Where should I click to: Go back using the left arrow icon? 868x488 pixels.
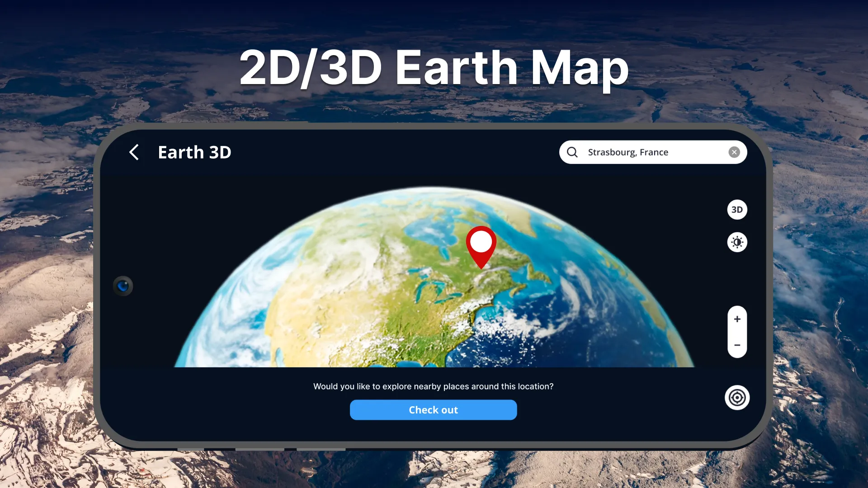coord(134,152)
